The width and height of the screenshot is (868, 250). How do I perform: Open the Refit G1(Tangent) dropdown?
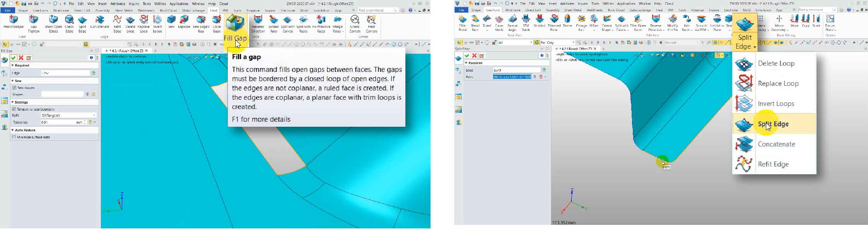tap(68, 115)
